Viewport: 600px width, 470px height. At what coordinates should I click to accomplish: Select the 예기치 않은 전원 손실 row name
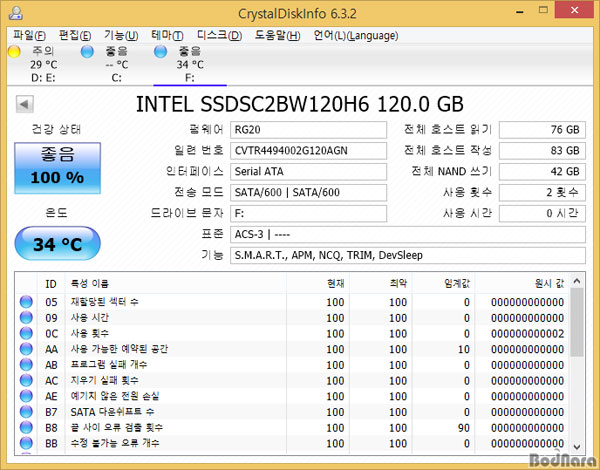pyautogui.click(x=114, y=396)
